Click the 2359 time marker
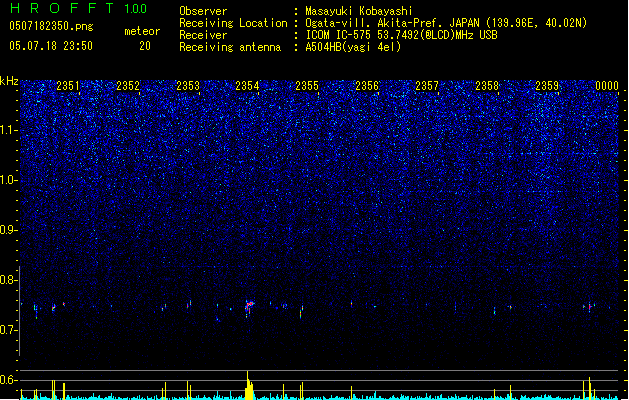 547,86
